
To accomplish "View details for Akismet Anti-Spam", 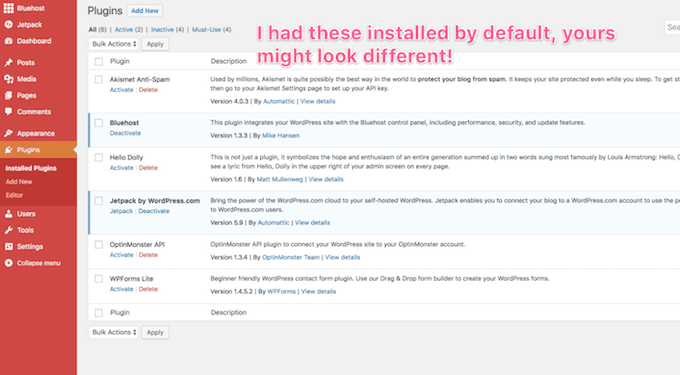I will click(318, 101).
